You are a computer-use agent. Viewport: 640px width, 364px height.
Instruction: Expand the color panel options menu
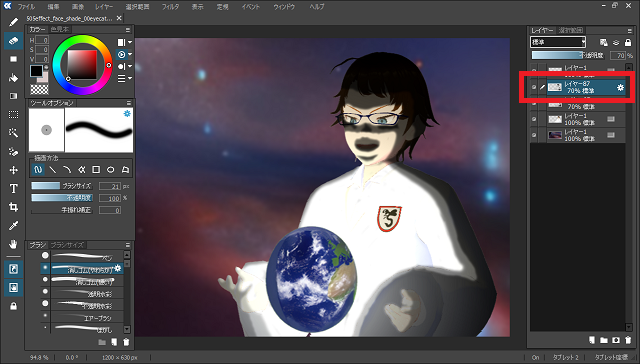[128, 29]
